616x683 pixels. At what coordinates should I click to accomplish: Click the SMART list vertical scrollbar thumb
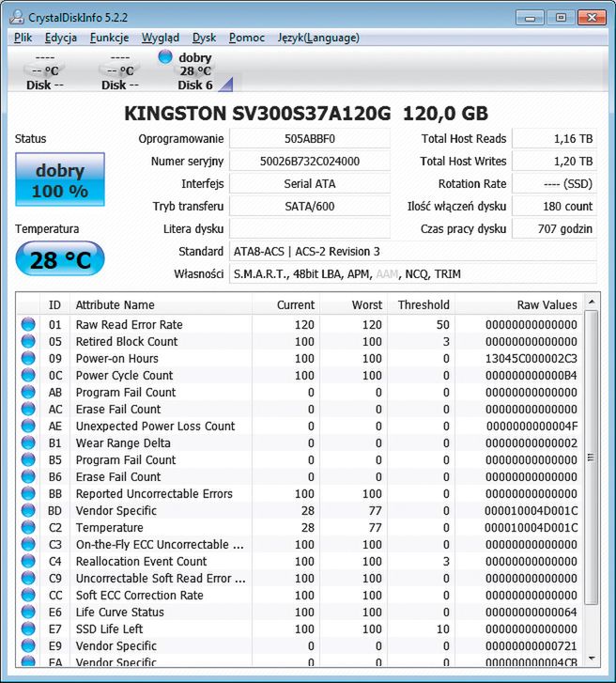click(592, 458)
